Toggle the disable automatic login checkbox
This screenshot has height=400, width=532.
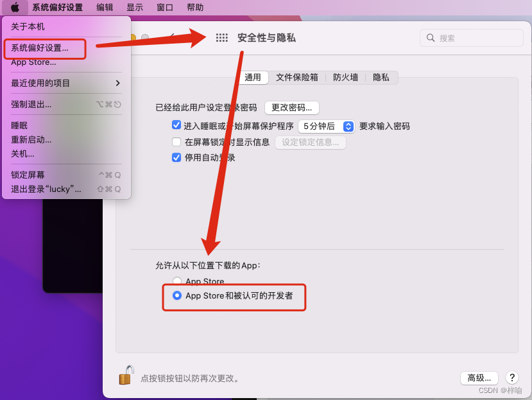[x=176, y=157]
